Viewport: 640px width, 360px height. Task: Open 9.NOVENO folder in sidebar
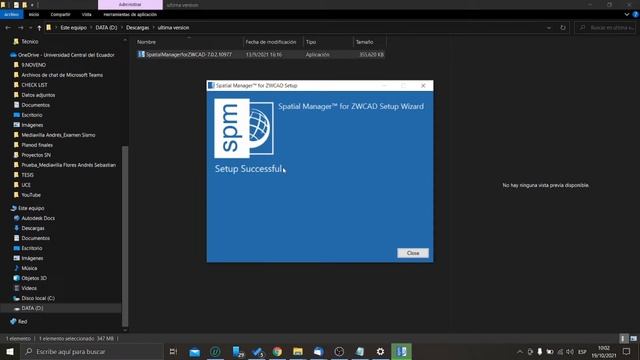coord(33,65)
